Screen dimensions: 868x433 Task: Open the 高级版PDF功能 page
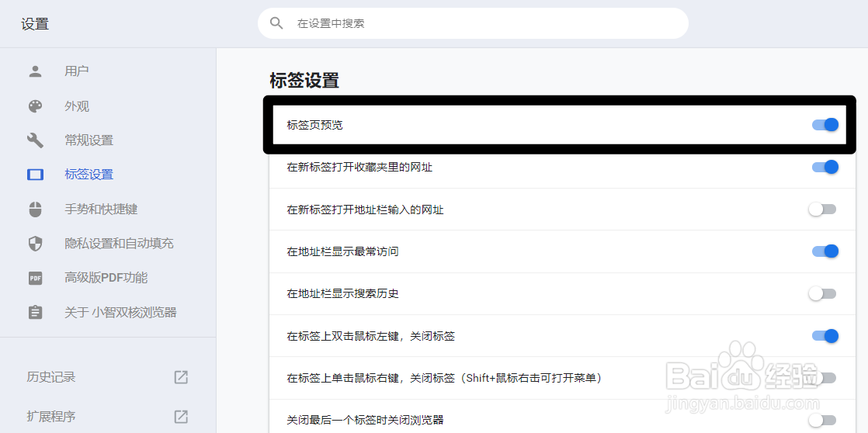coord(106,278)
